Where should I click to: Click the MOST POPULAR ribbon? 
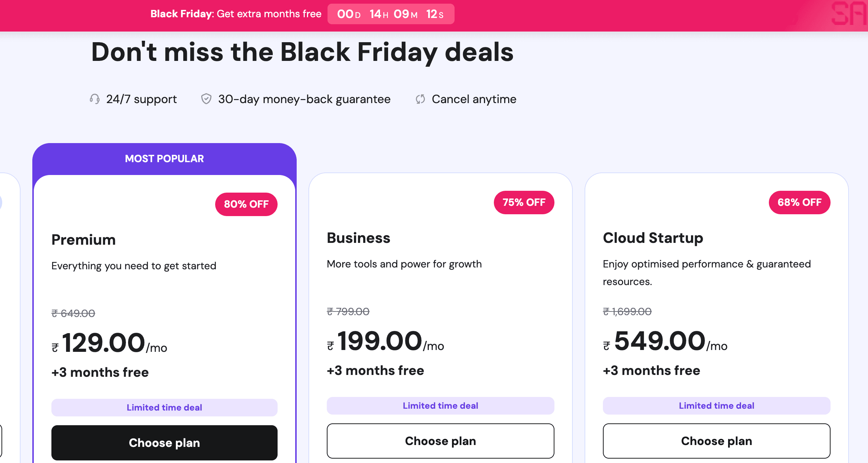point(164,158)
